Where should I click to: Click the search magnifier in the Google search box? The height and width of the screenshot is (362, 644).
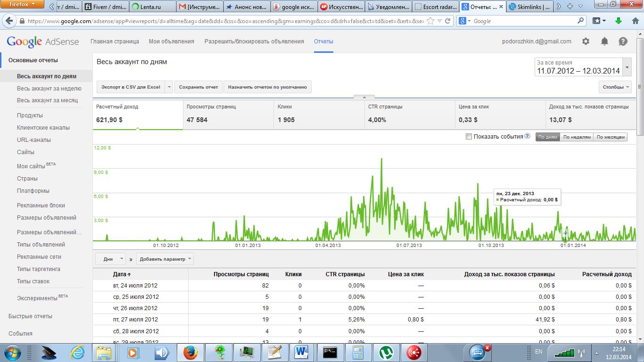581,21
